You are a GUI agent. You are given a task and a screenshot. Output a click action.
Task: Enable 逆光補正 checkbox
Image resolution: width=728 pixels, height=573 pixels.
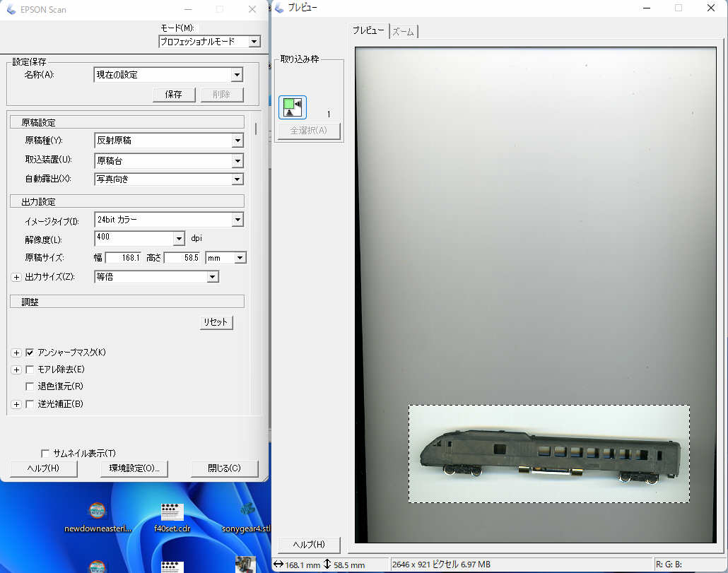pos(30,404)
